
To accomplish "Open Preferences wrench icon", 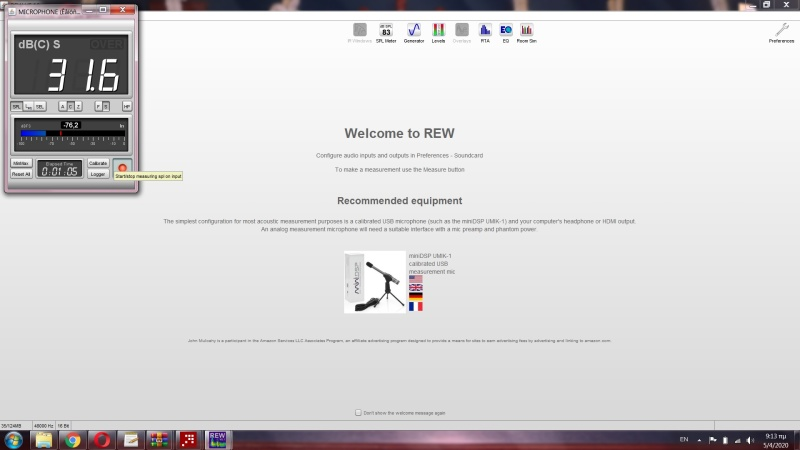I will (x=781, y=31).
